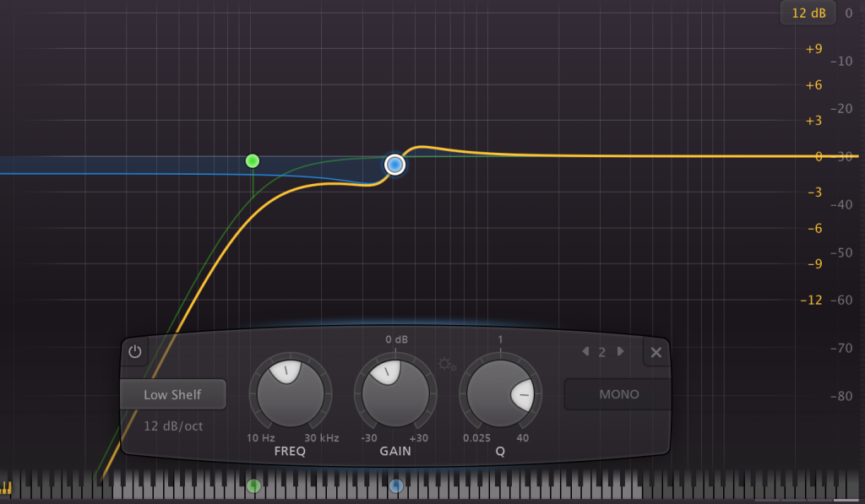Open the 12 dB/oct slope selector
The height and width of the screenshot is (504, 865).
pos(173,425)
